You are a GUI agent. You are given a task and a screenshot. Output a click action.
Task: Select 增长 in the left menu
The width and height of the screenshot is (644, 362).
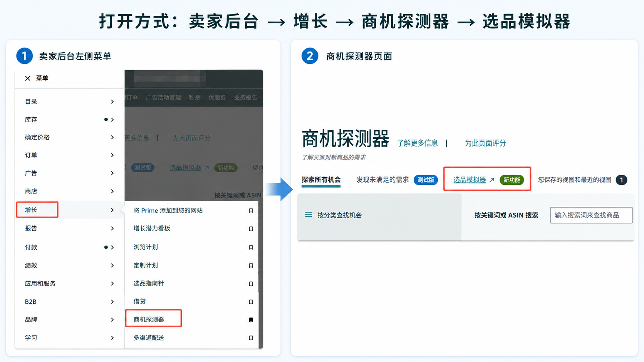31,210
